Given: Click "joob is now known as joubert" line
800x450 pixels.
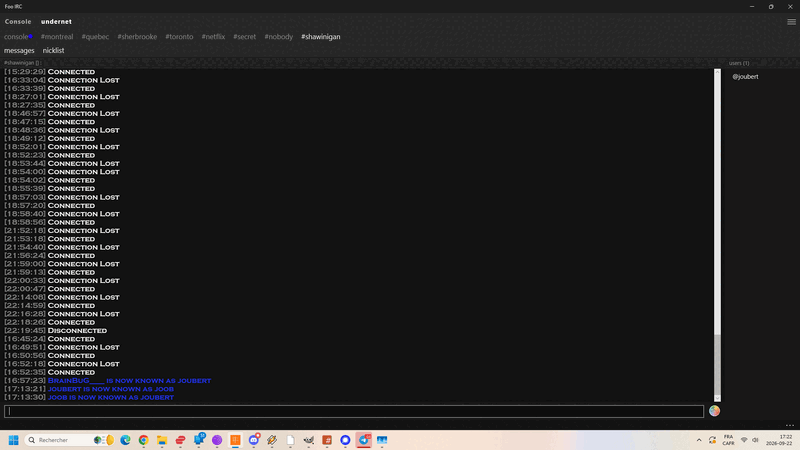Looking at the screenshot, I should pos(89,397).
